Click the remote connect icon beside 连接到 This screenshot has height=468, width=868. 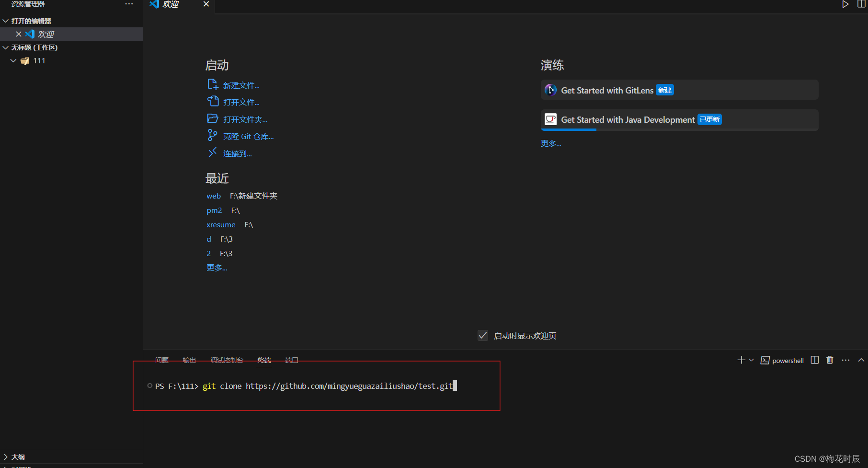(x=213, y=152)
